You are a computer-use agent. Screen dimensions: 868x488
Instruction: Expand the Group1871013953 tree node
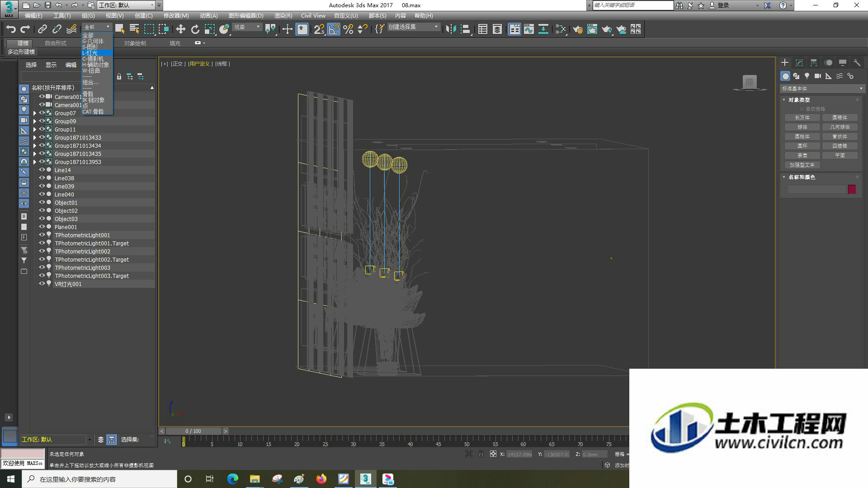point(35,162)
